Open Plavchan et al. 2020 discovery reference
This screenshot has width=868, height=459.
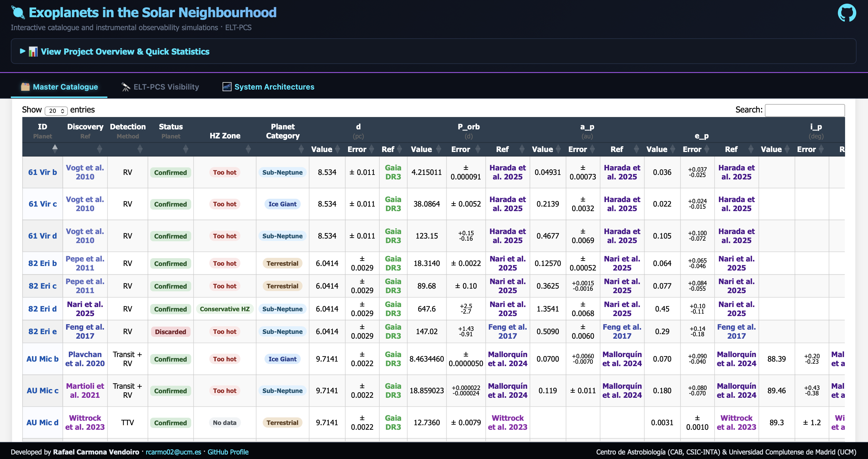point(85,359)
